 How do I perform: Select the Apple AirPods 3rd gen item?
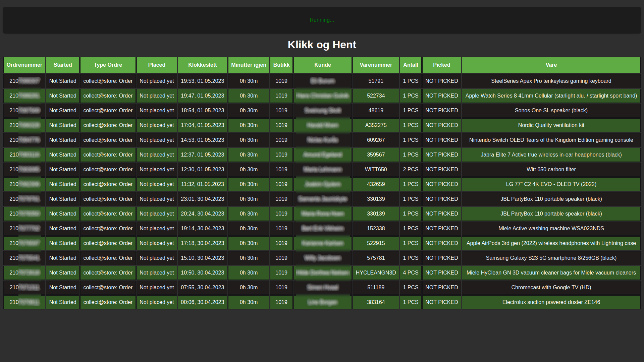(551, 243)
